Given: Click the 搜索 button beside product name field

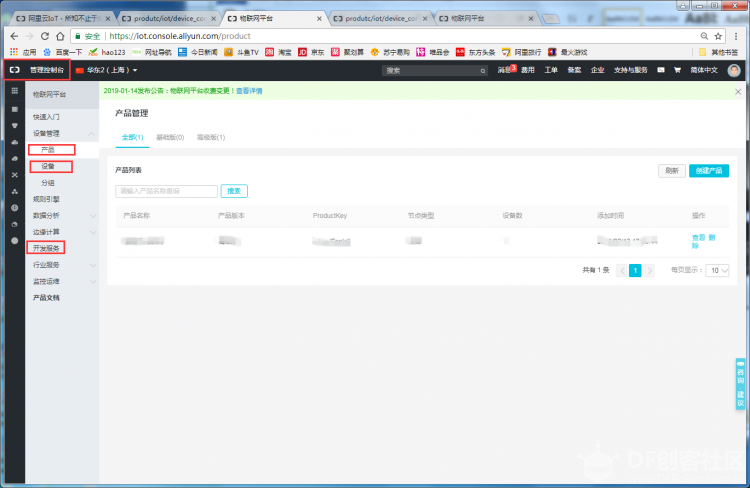Looking at the screenshot, I should click(234, 191).
